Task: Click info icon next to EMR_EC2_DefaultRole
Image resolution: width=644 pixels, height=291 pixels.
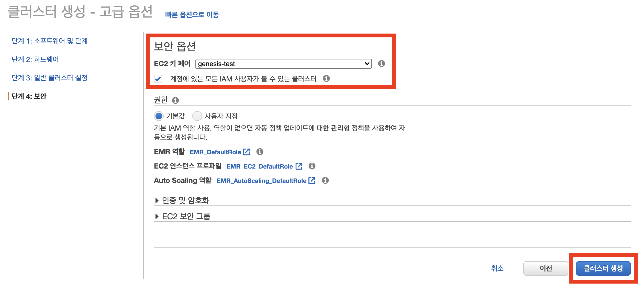Action: [x=312, y=166]
